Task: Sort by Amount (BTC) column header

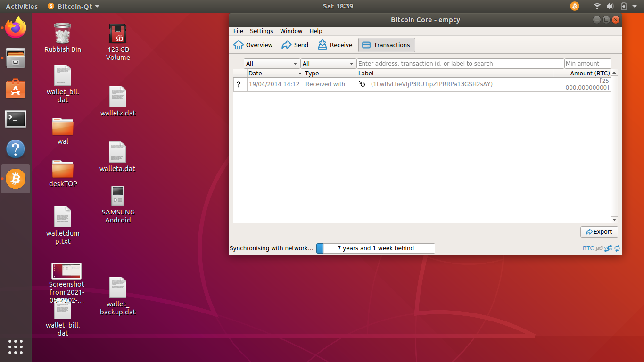Action: point(583,74)
